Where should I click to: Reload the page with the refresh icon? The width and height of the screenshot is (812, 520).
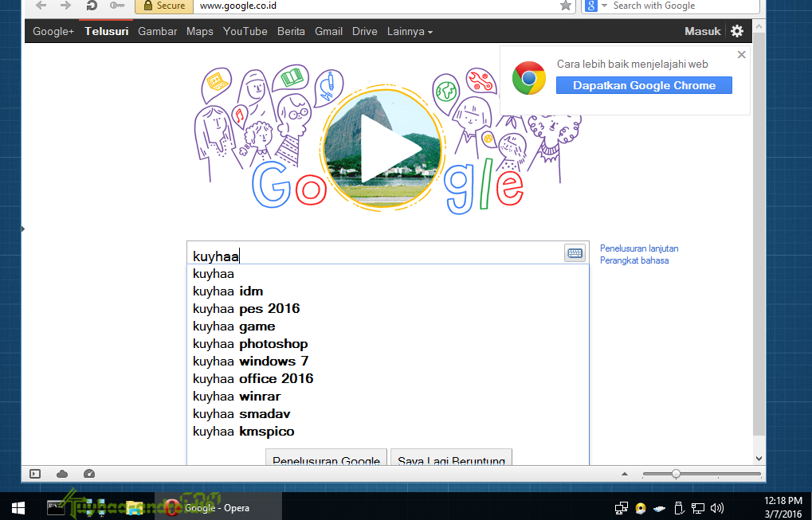[x=91, y=6]
